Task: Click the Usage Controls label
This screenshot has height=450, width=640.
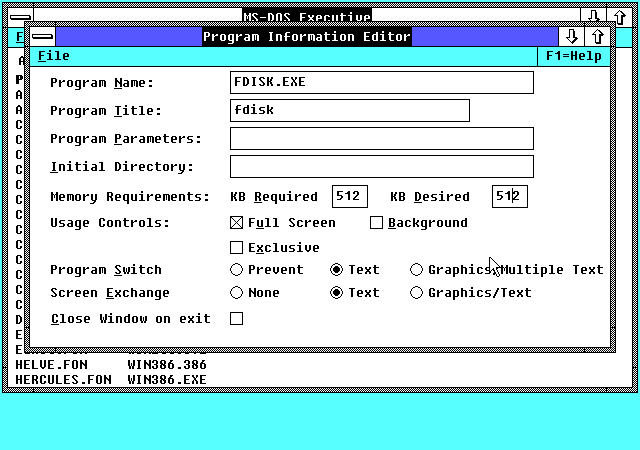Action: pyautogui.click(x=110, y=223)
